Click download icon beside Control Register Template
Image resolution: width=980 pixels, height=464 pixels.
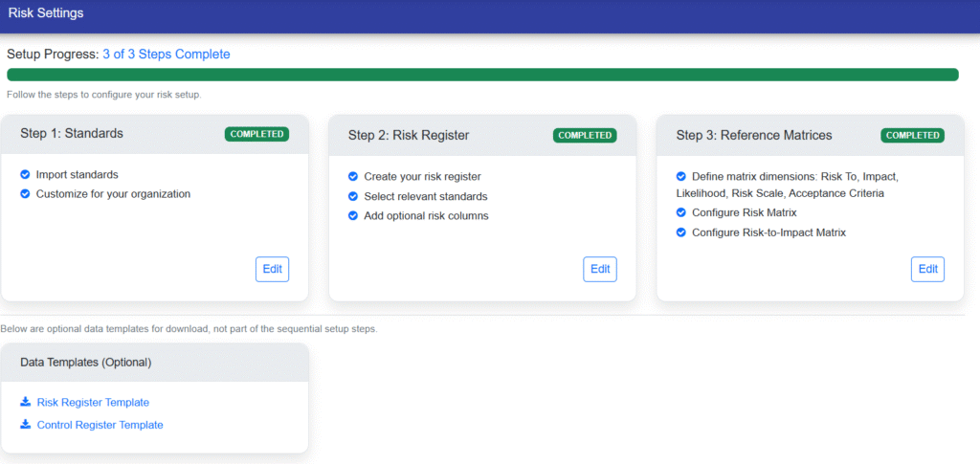click(x=26, y=425)
